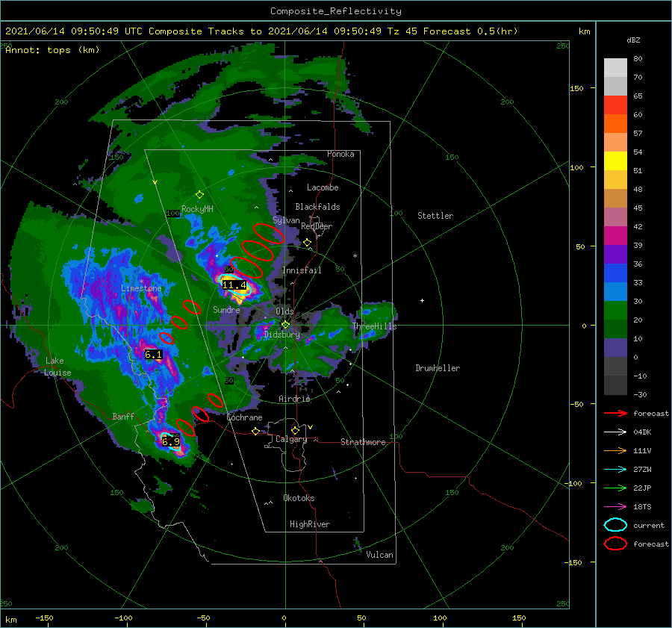Image resolution: width=672 pixels, height=628 pixels.
Task: Click the Lake Louise label
Action: click(57, 367)
